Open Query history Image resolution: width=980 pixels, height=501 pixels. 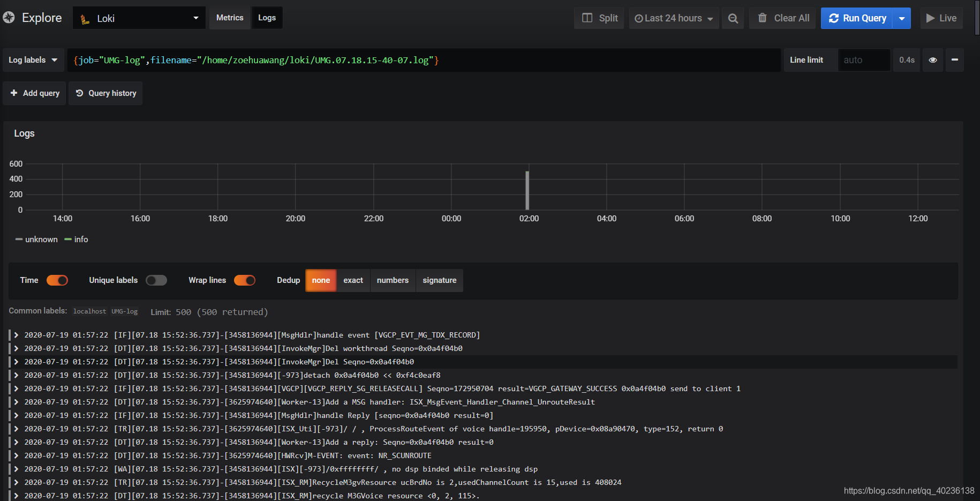pyautogui.click(x=105, y=93)
